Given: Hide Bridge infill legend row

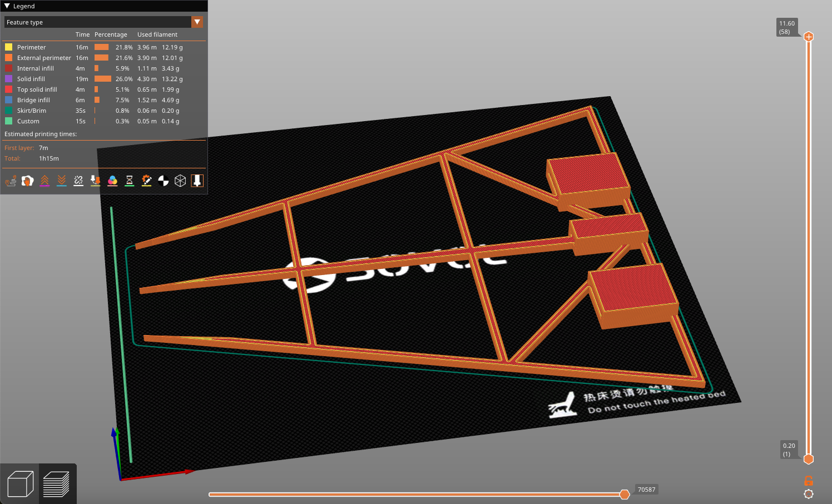Looking at the screenshot, I should pyautogui.click(x=105, y=100).
